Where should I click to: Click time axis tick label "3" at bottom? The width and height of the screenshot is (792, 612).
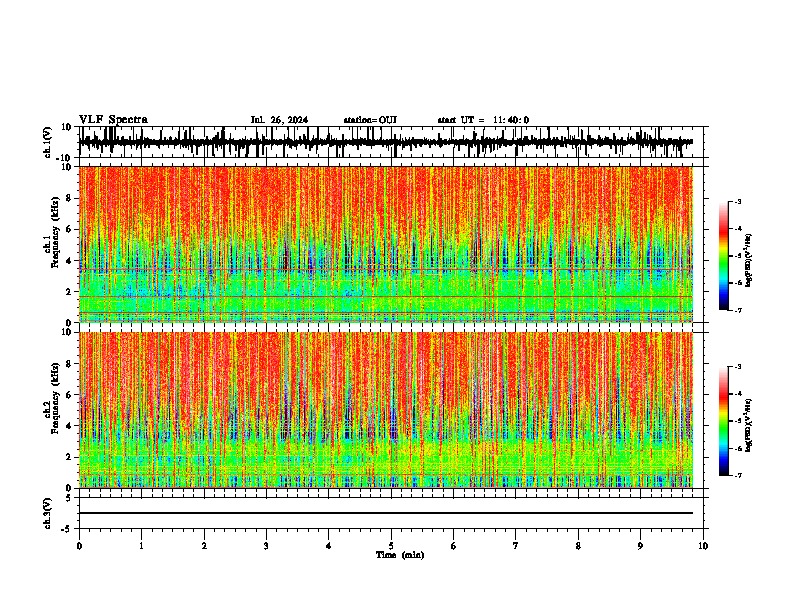266,546
